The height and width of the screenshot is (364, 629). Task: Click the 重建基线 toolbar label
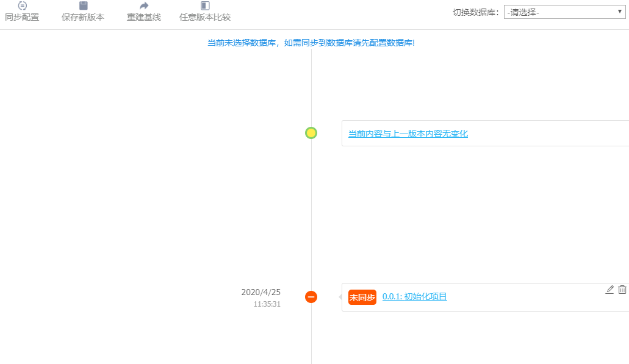[x=142, y=18]
